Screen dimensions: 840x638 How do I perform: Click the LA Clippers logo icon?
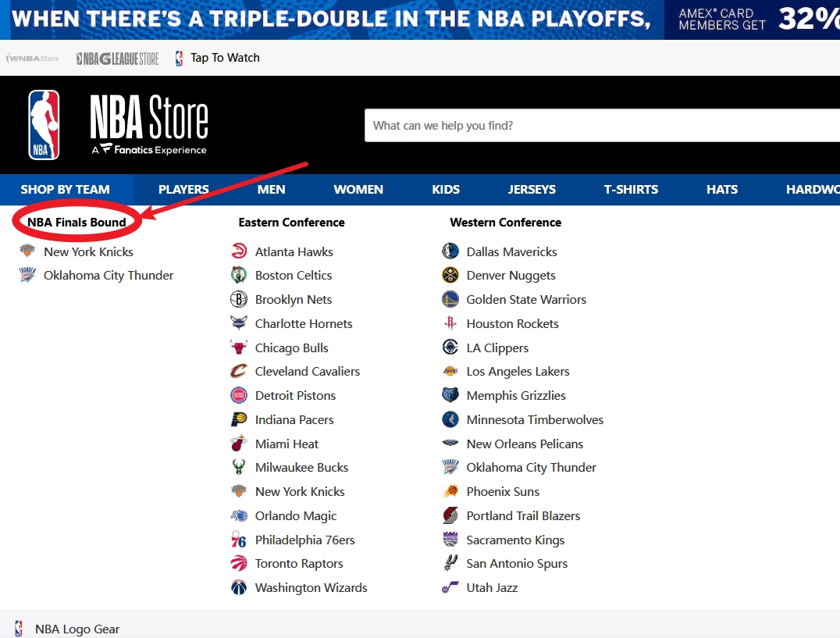coord(450,348)
